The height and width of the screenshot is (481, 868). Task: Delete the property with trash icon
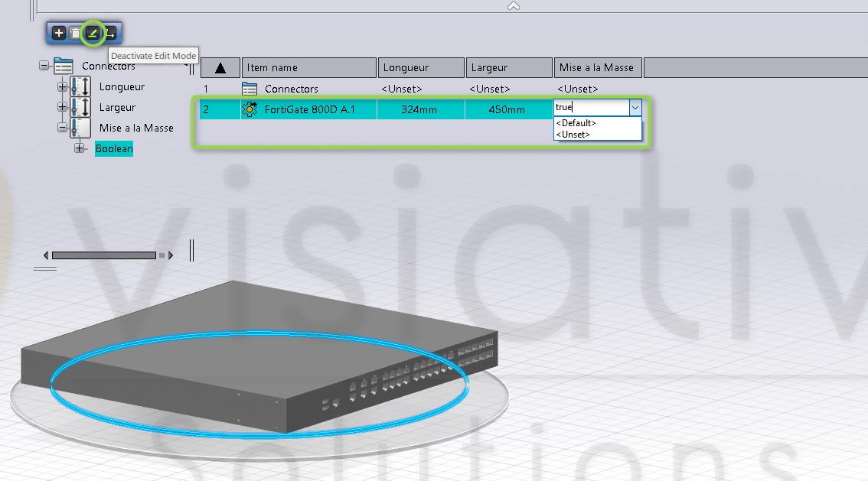(x=75, y=33)
